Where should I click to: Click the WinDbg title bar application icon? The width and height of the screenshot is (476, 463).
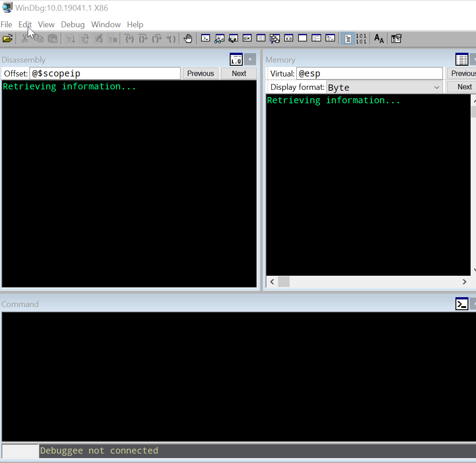point(7,8)
